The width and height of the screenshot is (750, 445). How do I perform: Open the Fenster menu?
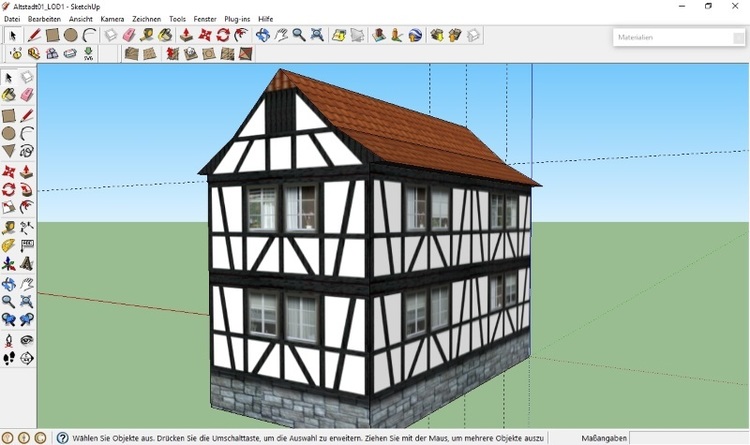coord(205,19)
